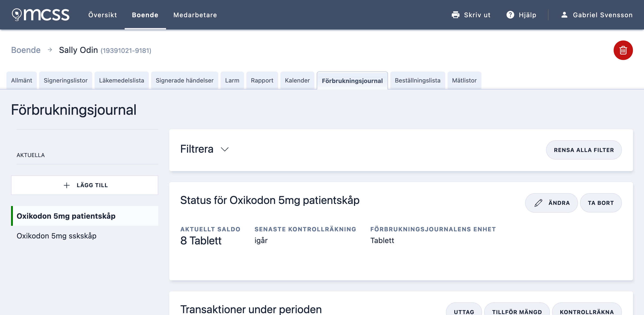Image resolution: width=644 pixels, height=315 pixels.
Task: Open the Översikt menu
Action: (x=103, y=15)
